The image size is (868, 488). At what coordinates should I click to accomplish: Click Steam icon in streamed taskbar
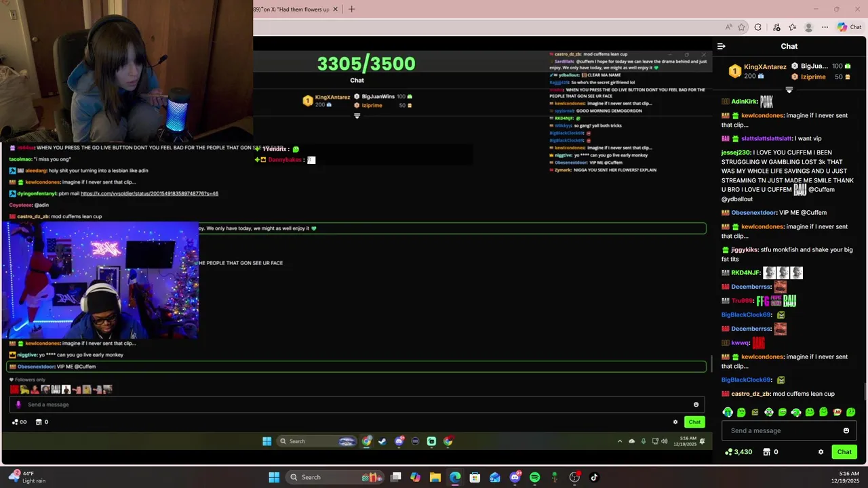pyautogui.click(x=382, y=441)
